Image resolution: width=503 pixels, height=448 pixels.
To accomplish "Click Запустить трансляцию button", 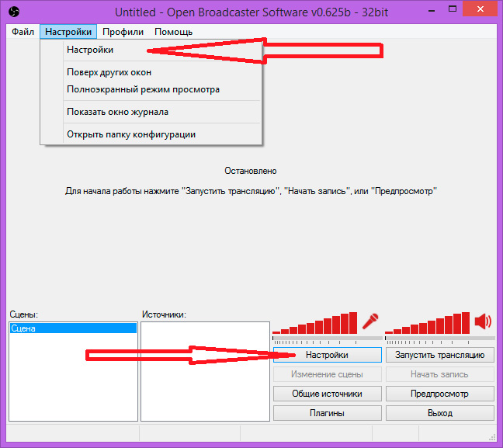I will (x=440, y=355).
